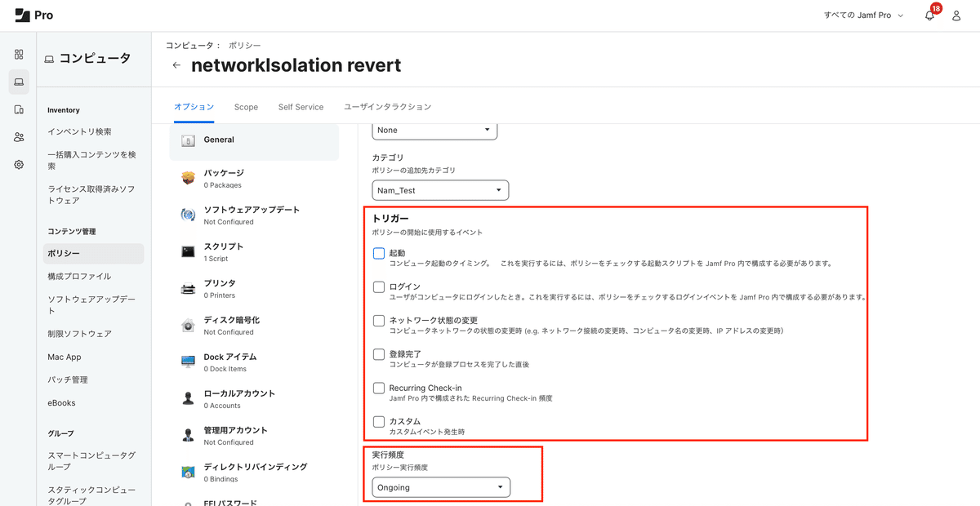The height and width of the screenshot is (506, 980).
Task: Open スマートコンピュータグループ in sidebar
Action: click(91, 461)
